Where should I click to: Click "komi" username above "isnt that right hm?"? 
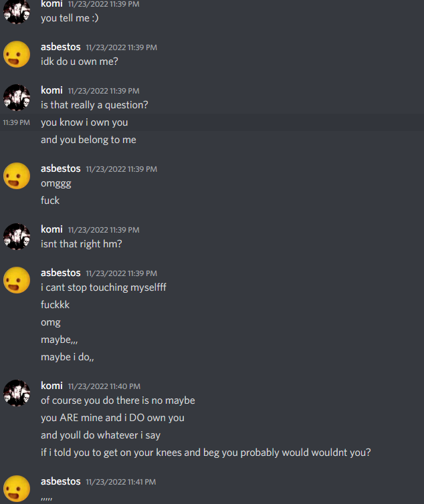click(51, 229)
